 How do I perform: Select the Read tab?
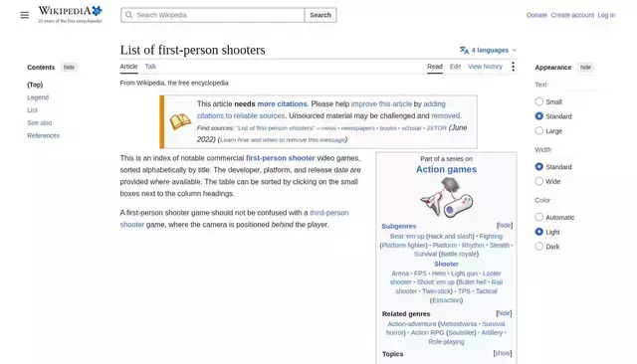pyautogui.click(x=435, y=67)
